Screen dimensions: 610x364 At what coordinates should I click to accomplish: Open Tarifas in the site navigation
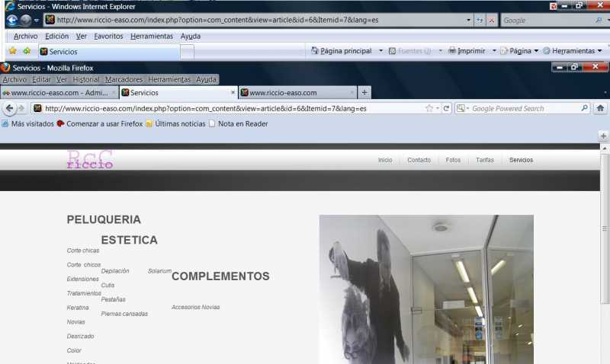[x=485, y=160]
